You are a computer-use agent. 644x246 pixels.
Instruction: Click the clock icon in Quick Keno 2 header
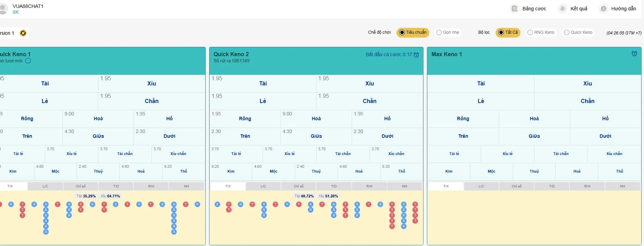[416, 55]
